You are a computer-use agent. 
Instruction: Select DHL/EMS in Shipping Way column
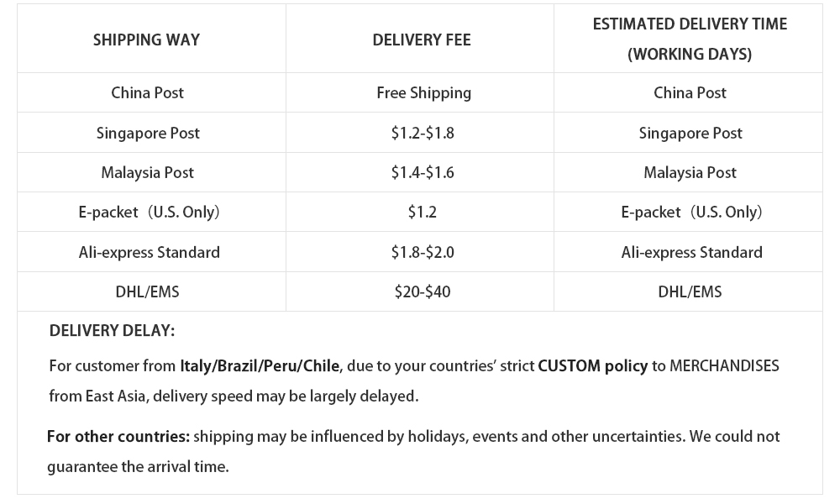coord(147,292)
